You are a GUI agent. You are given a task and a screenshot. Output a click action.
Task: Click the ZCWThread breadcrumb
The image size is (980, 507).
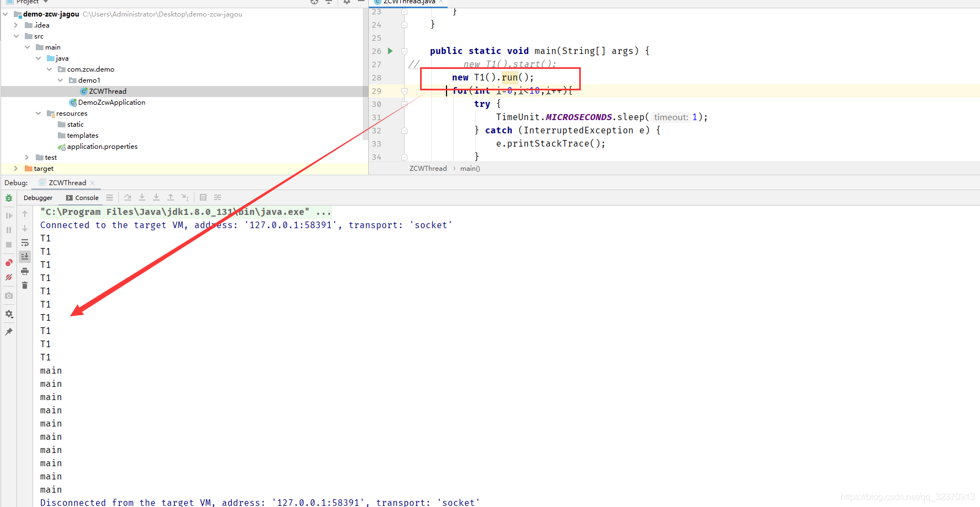(428, 168)
